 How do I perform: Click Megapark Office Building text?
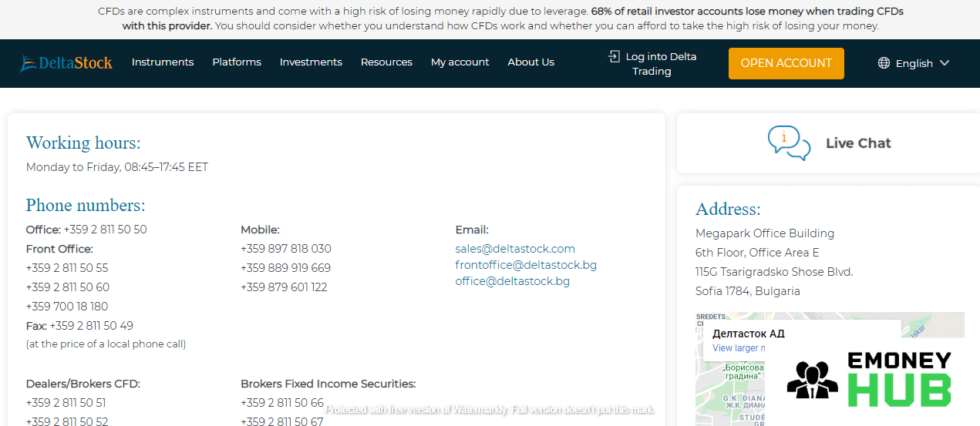pyautogui.click(x=765, y=233)
